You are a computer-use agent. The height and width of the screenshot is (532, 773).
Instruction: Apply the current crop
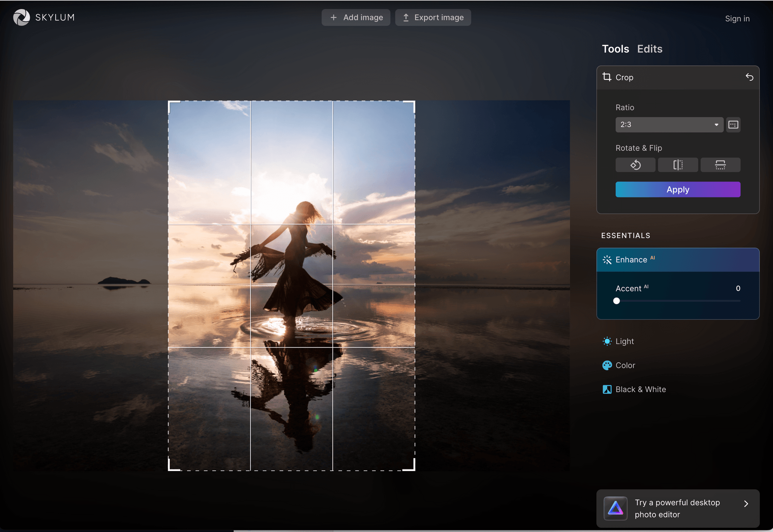click(678, 189)
